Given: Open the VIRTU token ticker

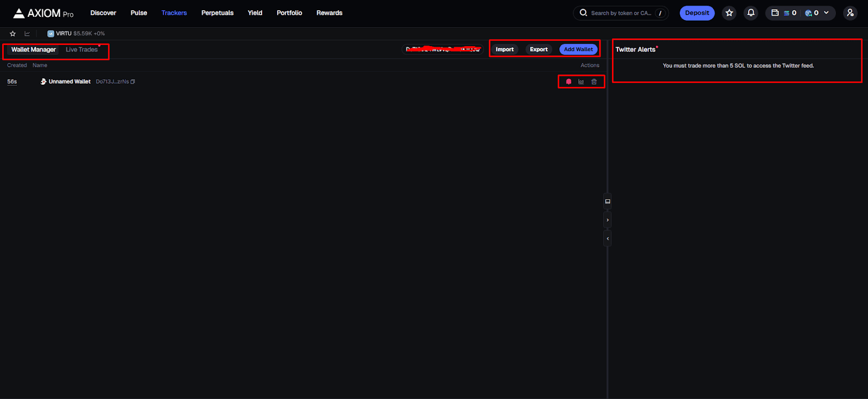Looking at the screenshot, I should tap(76, 34).
